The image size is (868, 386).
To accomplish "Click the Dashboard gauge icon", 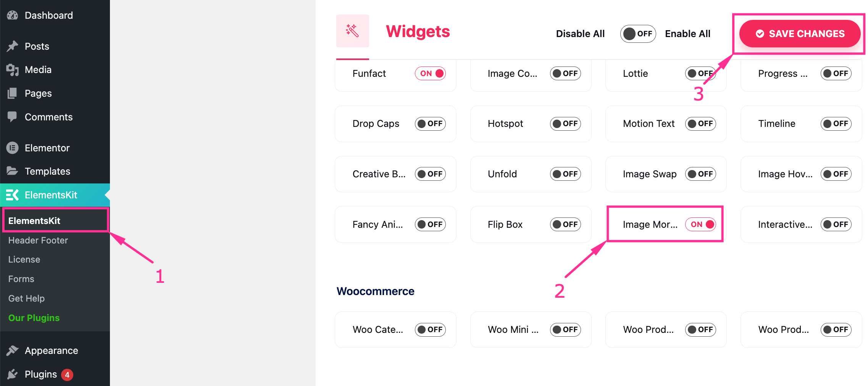I will click(12, 15).
